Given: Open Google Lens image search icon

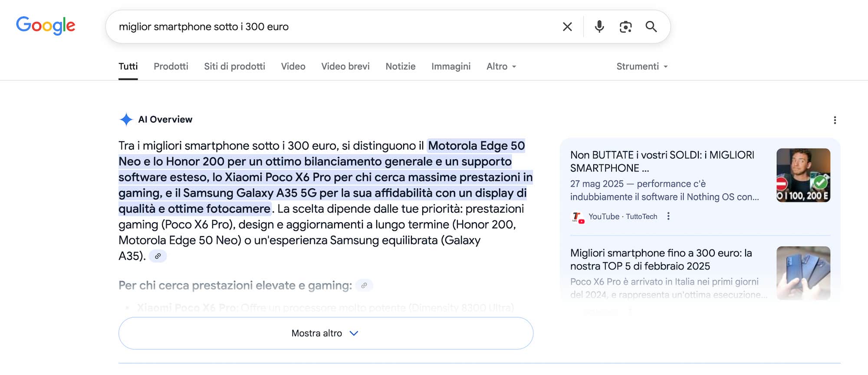Looking at the screenshot, I should (625, 27).
